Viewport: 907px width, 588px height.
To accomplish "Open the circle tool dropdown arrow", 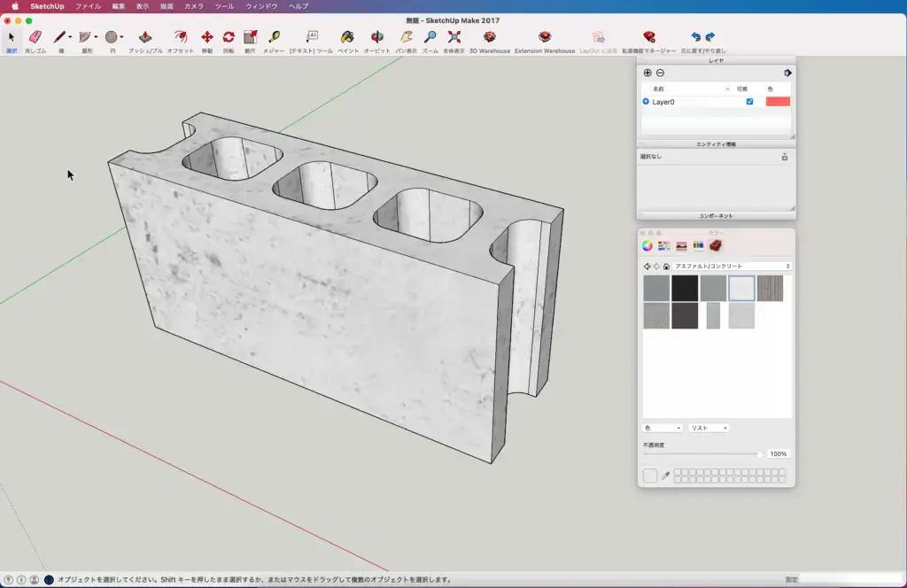I will pos(121,37).
